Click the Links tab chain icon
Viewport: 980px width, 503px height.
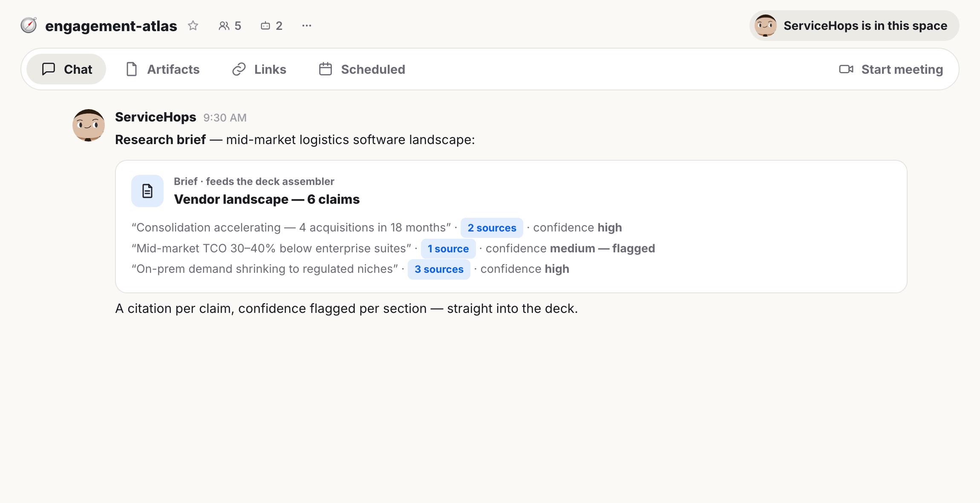coord(239,69)
